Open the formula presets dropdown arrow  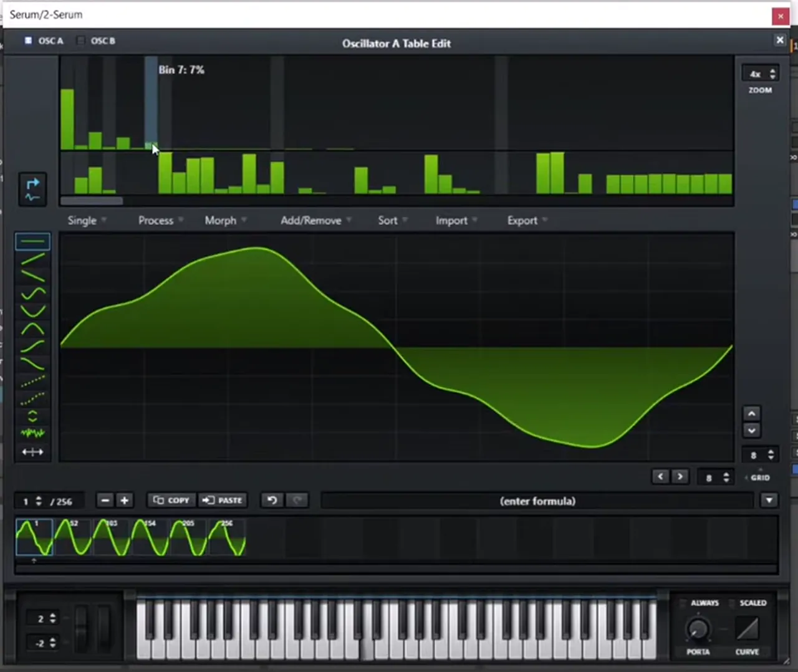[769, 501]
